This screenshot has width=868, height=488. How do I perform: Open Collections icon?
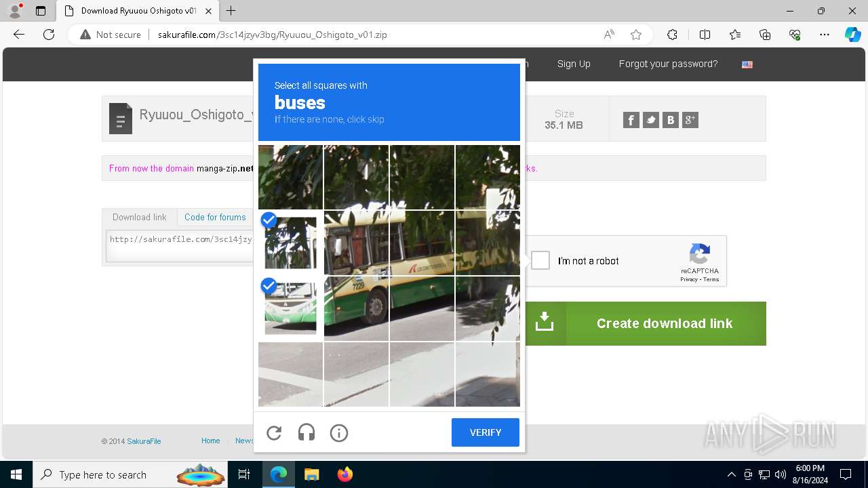point(765,35)
